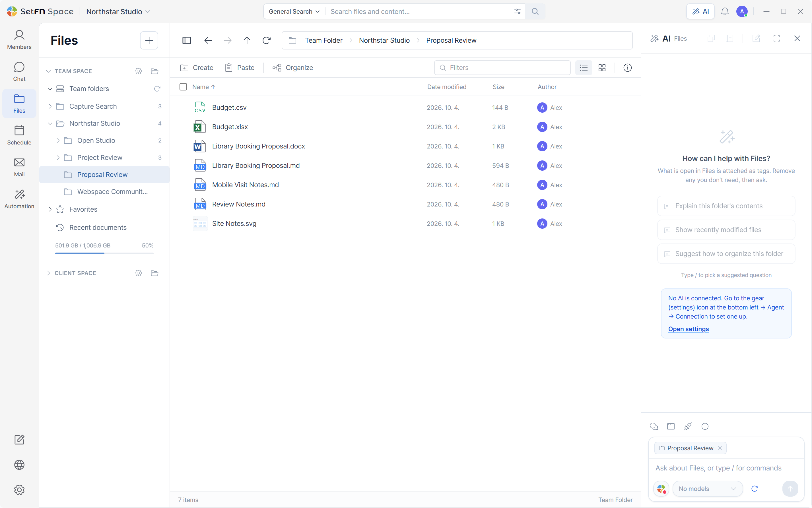Click the globe icon in bottom sidebar

(x=19, y=465)
